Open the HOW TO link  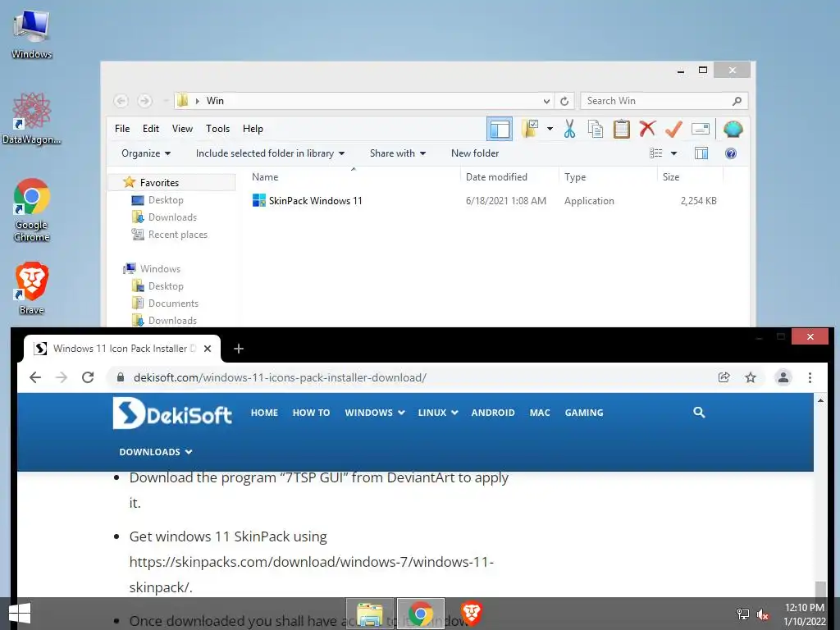point(311,413)
